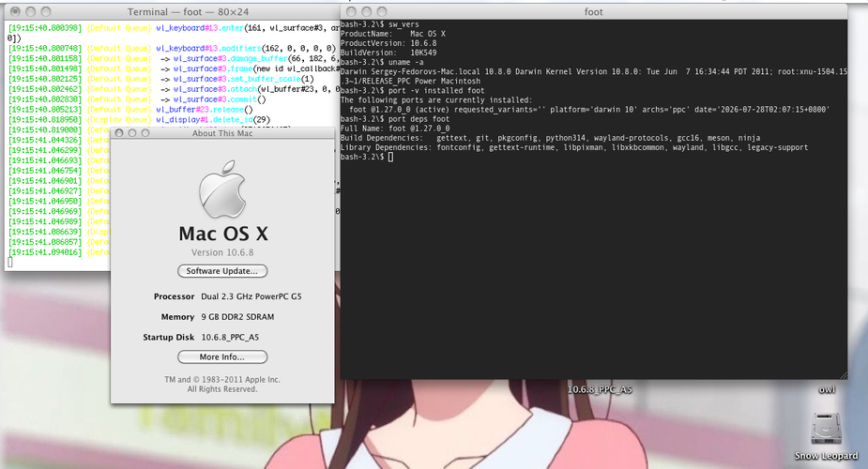Zoom the About This Mac window
This screenshot has width=868, height=469.
coord(145,133)
